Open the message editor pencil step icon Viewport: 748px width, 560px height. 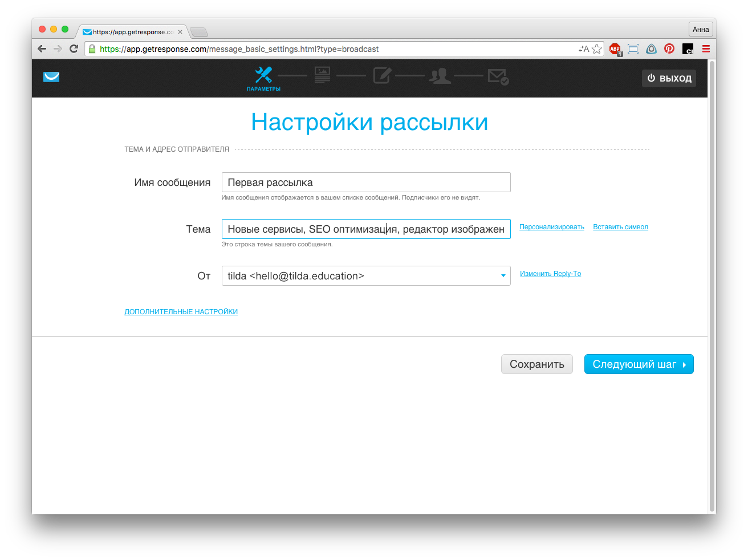(382, 75)
